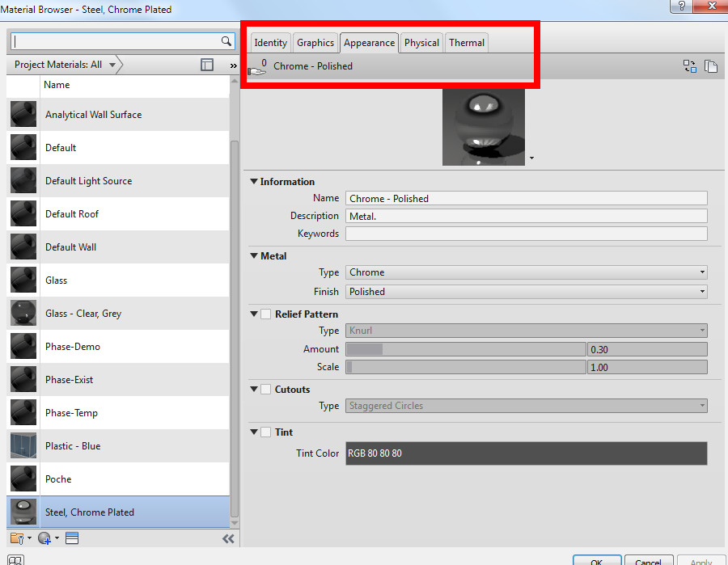This screenshot has width=728, height=565.
Task: Open the create material dropdown arrow
Action: [57, 538]
